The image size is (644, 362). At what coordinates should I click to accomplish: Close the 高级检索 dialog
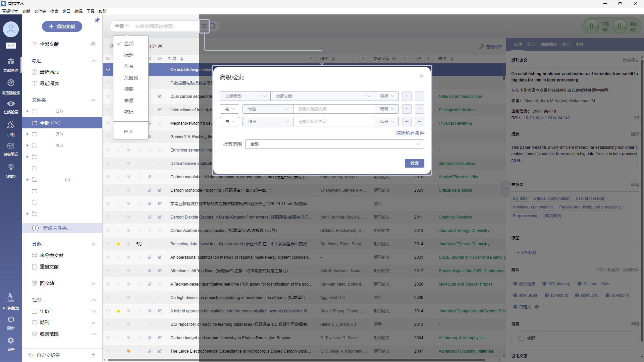(421, 76)
